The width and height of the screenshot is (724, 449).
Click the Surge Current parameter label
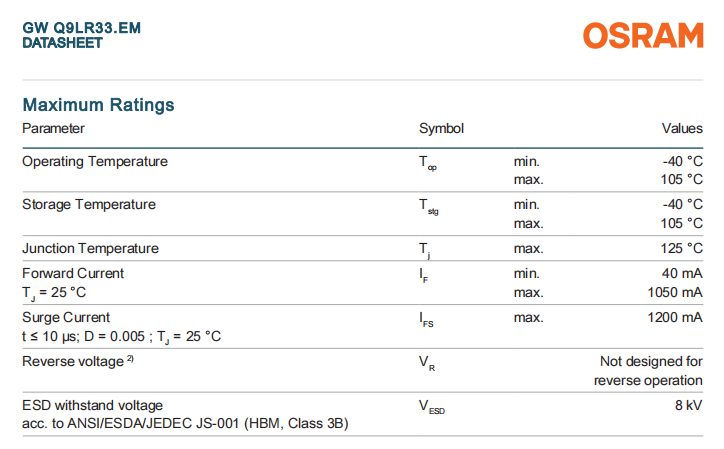pyautogui.click(x=66, y=317)
